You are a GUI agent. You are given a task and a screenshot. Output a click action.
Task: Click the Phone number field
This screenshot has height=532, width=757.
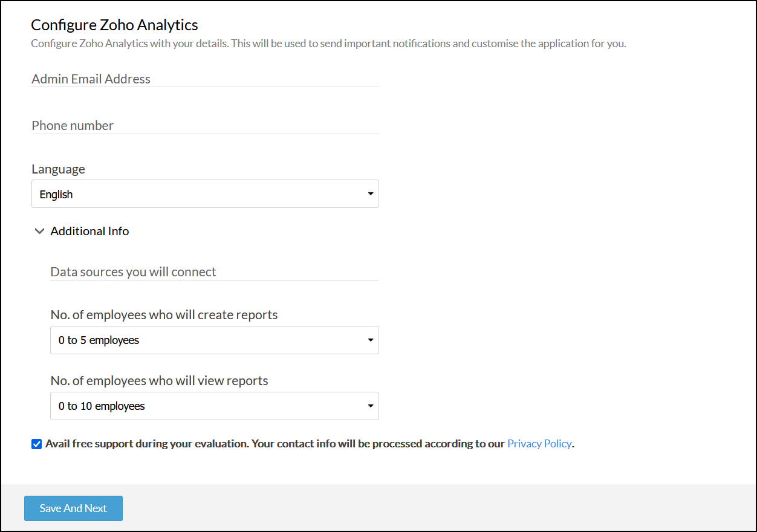(x=205, y=126)
